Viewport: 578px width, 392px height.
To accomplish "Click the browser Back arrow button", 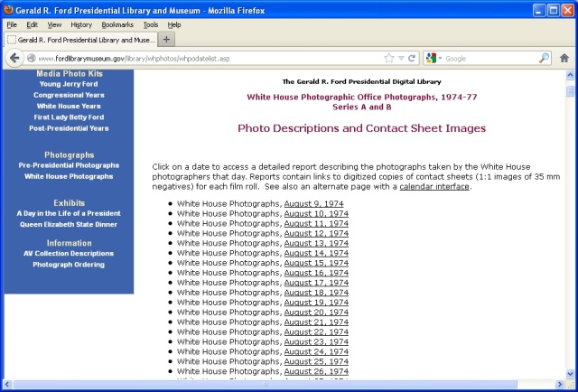I will tap(14, 58).
